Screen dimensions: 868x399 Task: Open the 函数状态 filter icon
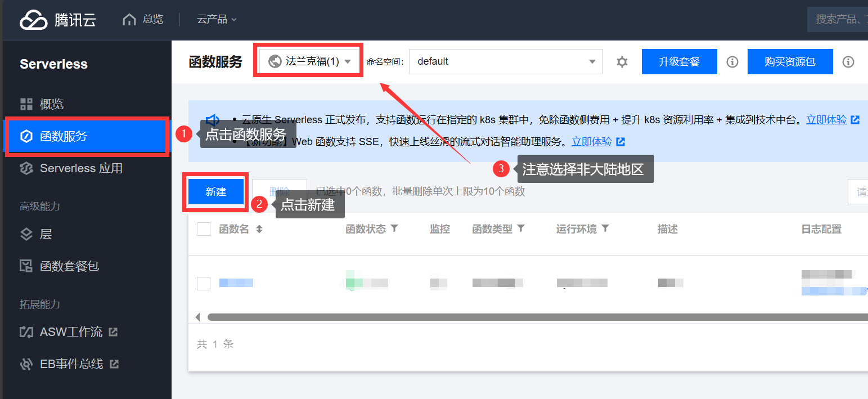coord(394,228)
